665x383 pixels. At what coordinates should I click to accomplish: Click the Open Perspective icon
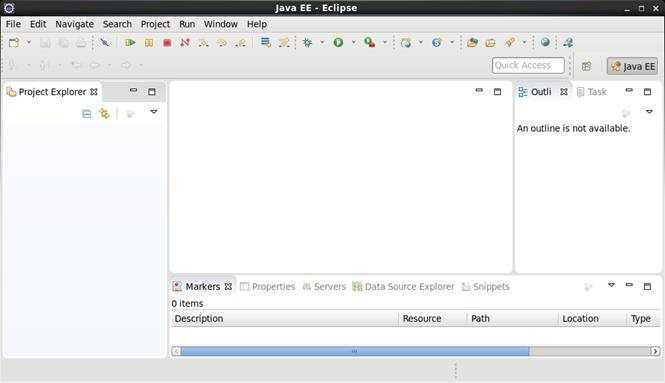point(586,66)
